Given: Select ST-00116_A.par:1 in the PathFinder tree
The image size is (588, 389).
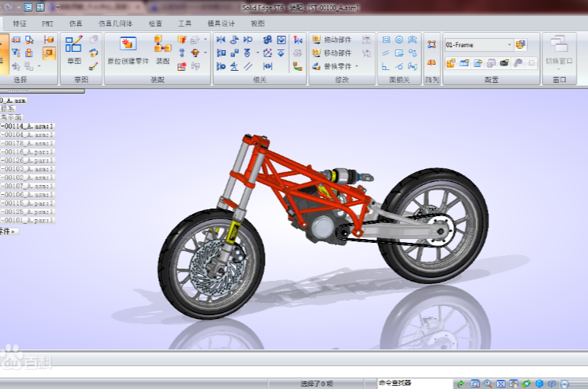Looking at the screenshot, I should pyautogui.click(x=27, y=152).
